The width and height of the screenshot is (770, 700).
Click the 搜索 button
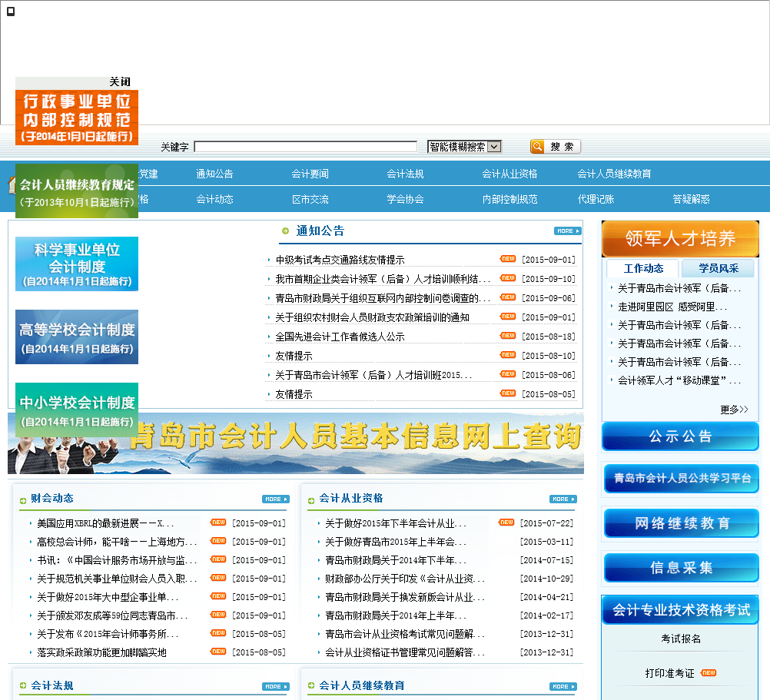coord(556,147)
